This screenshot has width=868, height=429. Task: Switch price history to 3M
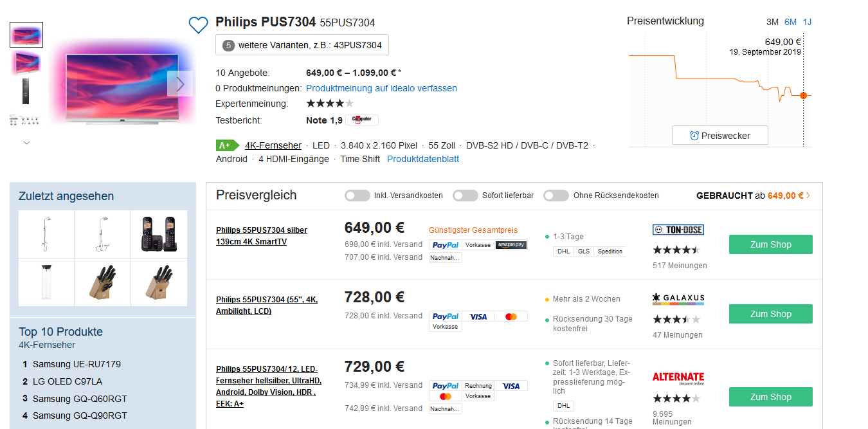pos(772,22)
